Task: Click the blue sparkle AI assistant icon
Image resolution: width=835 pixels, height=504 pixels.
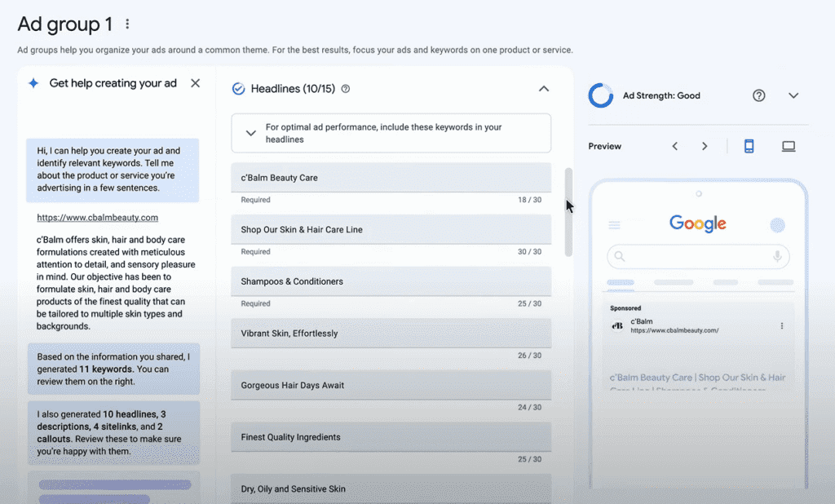Action: click(33, 83)
